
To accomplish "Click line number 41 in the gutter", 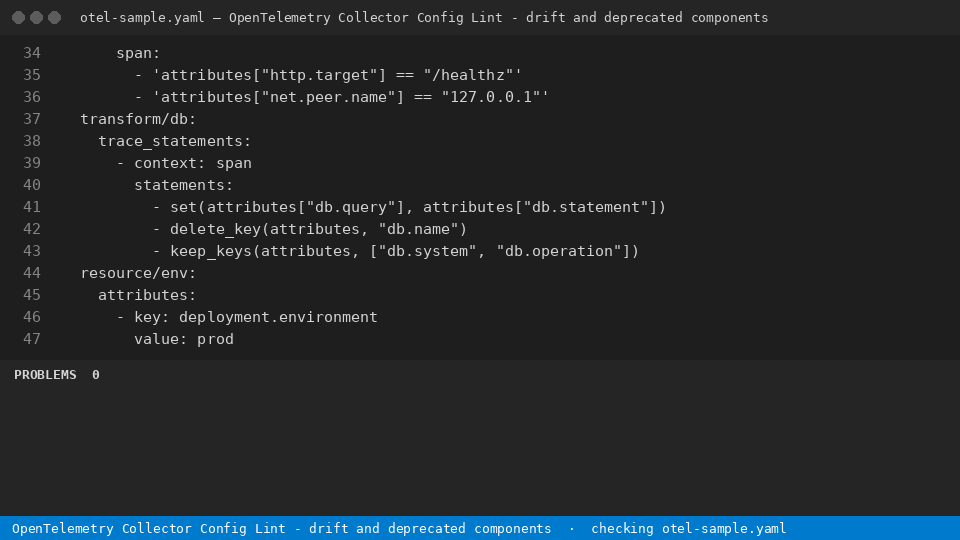I will 32,208.
